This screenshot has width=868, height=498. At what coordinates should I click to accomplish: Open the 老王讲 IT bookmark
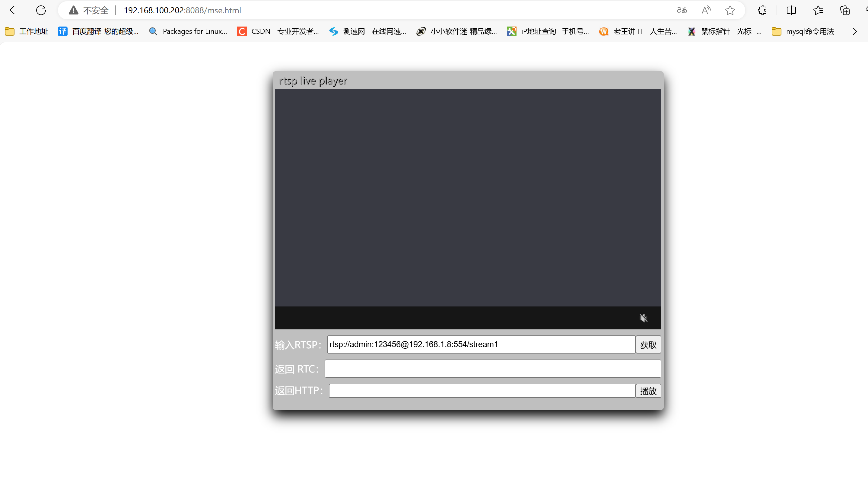638,31
